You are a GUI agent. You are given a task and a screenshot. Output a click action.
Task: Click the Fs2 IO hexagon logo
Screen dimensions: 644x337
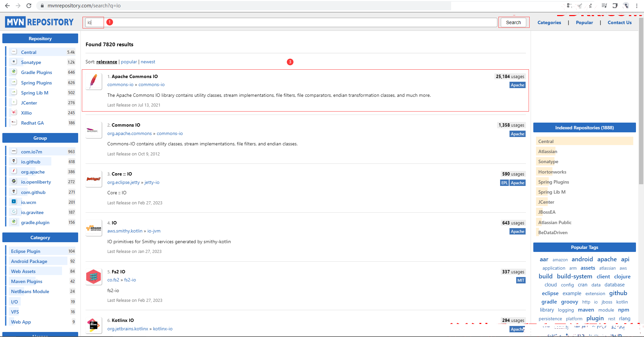click(94, 277)
